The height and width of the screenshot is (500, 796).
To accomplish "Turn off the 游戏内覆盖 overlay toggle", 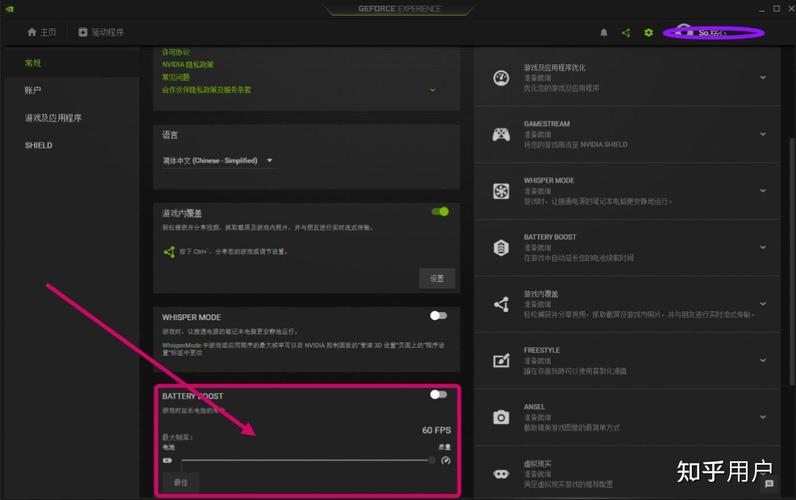I will click(440, 212).
